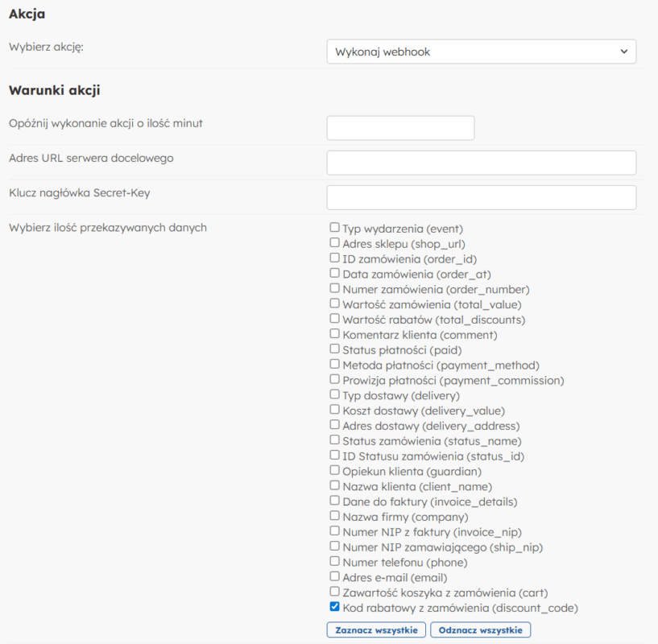
Task: Tick 'ID zamówienia (order_id)' checkbox
Action: [x=334, y=258]
